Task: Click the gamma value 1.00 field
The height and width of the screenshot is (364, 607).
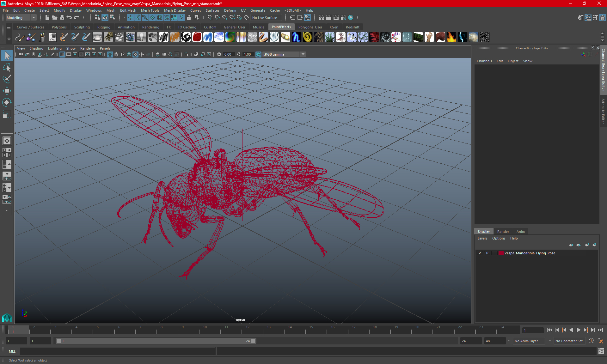Action: point(248,54)
